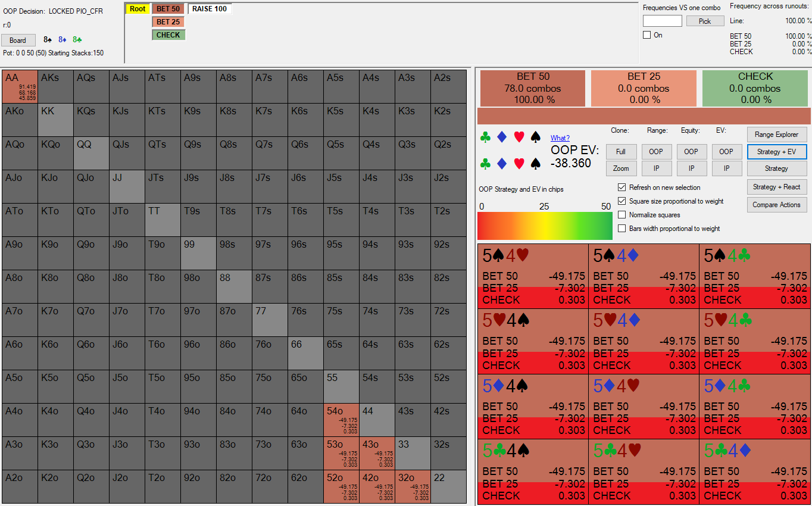The image size is (812, 506).
Task: Uncheck Square size proportional to weight
Action: pyautogui.click(x=622, y=201)
